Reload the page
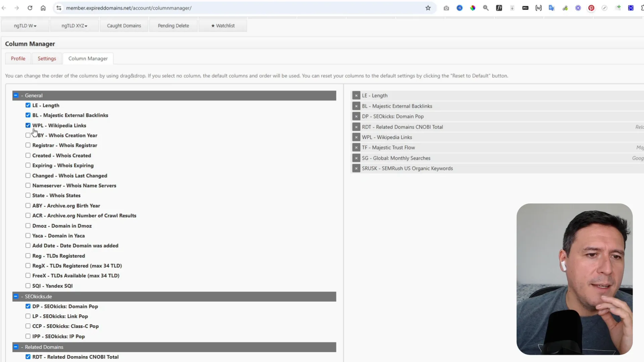 pyautogui.click(x=30, y=8)
